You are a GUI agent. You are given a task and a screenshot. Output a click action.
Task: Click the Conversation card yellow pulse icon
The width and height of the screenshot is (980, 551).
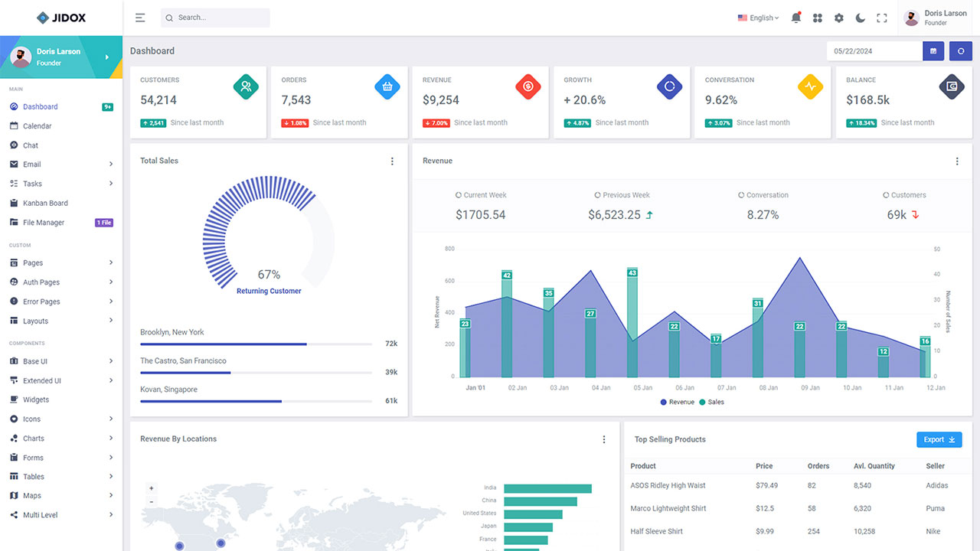810,86
